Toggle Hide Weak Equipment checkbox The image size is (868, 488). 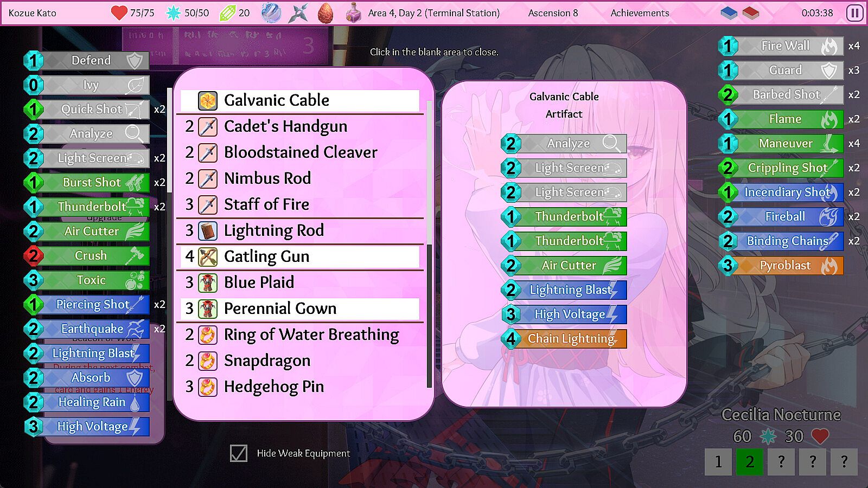pos(239,453)
